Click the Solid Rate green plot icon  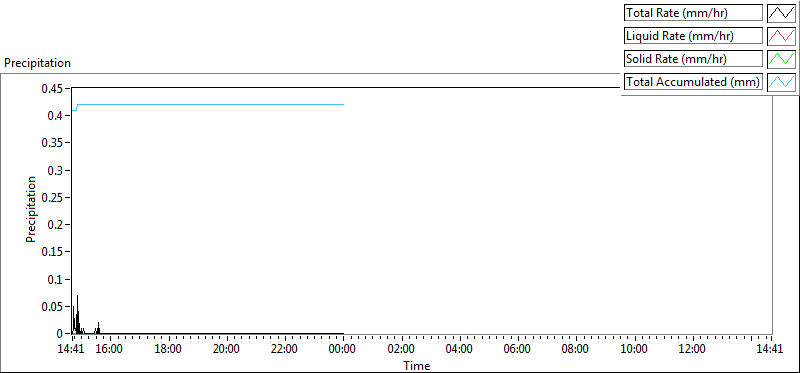click(781, 59)
